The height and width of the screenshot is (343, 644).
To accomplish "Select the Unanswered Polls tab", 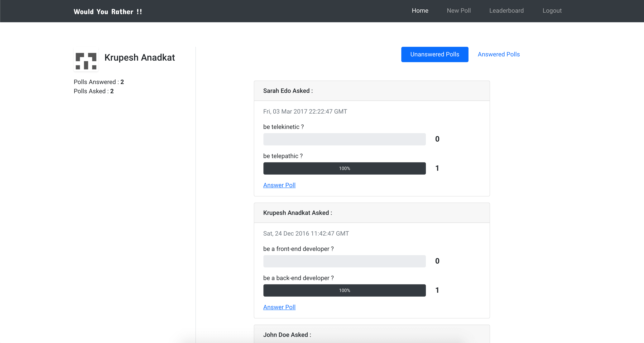I will (x=435, y=54).
